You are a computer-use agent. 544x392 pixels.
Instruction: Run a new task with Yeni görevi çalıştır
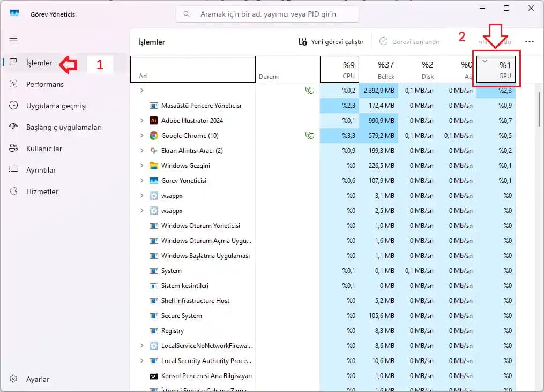pyautogui.click(x=331, y=42)
